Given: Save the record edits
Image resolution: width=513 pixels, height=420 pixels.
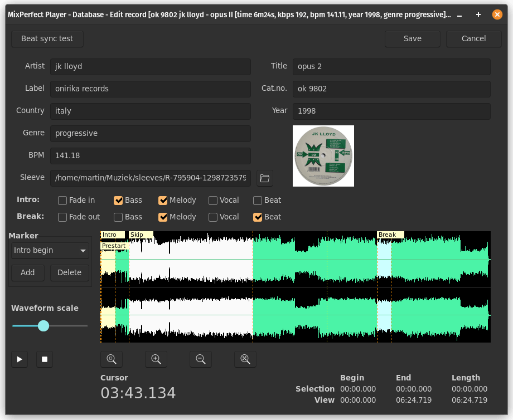Looking at the screenshot, I should pos(413,38).
